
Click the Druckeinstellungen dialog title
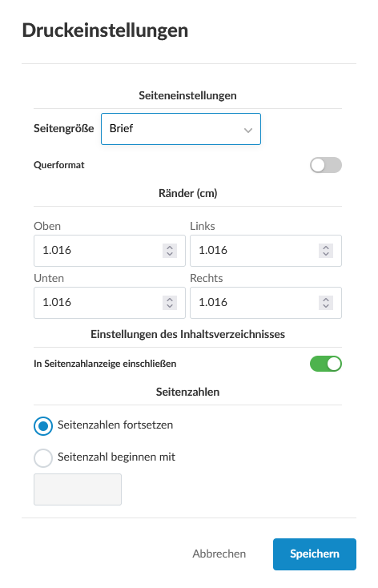click(x=105, y=30)
